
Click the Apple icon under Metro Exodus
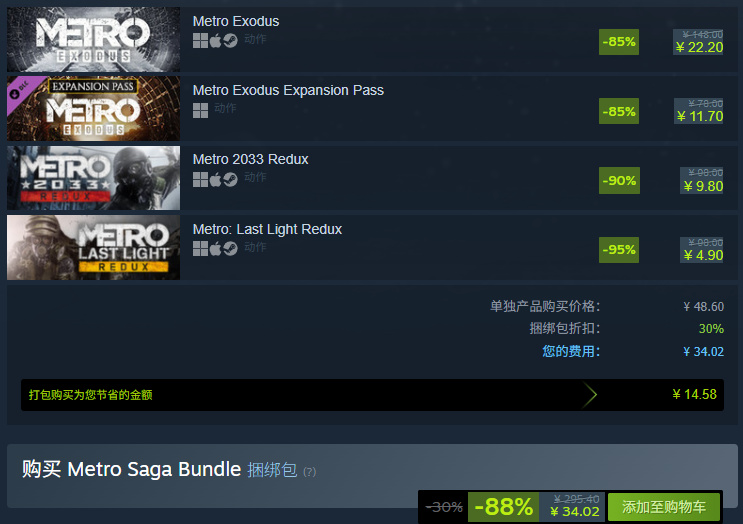tap(216, 41)
